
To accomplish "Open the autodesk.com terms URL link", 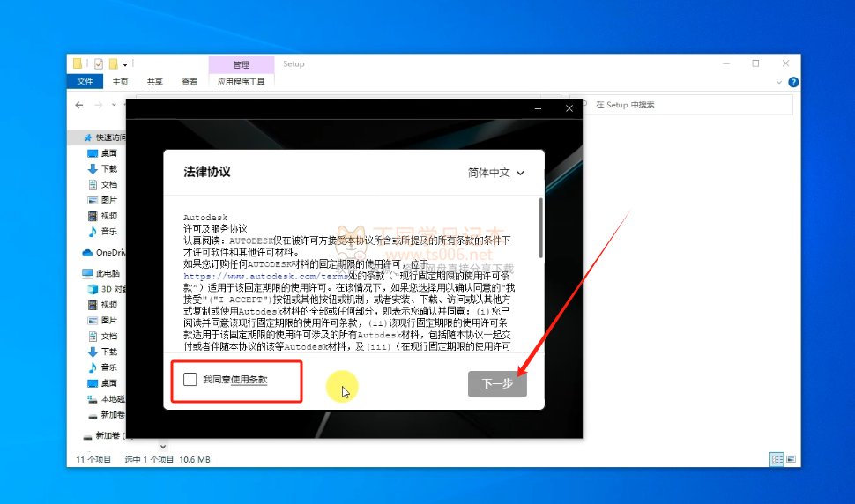I will [x=265, y=277].
